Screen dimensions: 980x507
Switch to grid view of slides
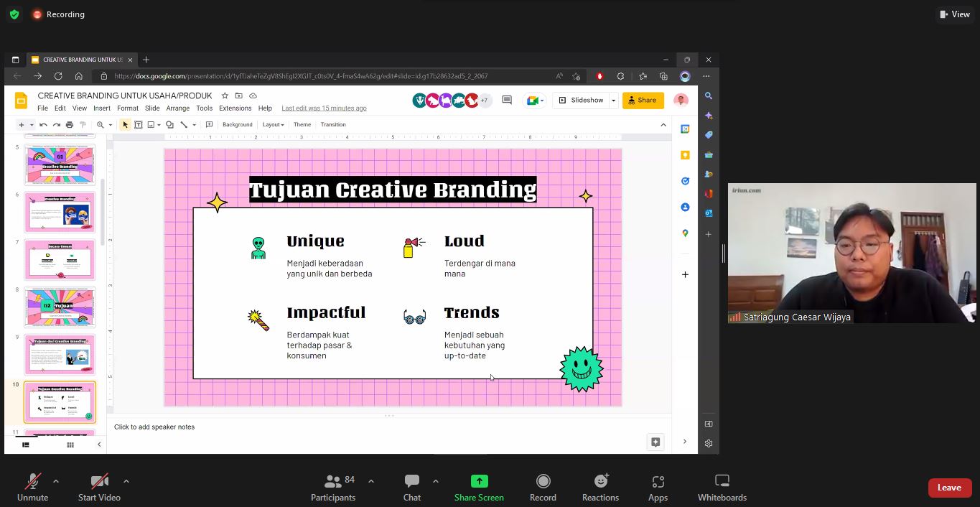[70, 445]
